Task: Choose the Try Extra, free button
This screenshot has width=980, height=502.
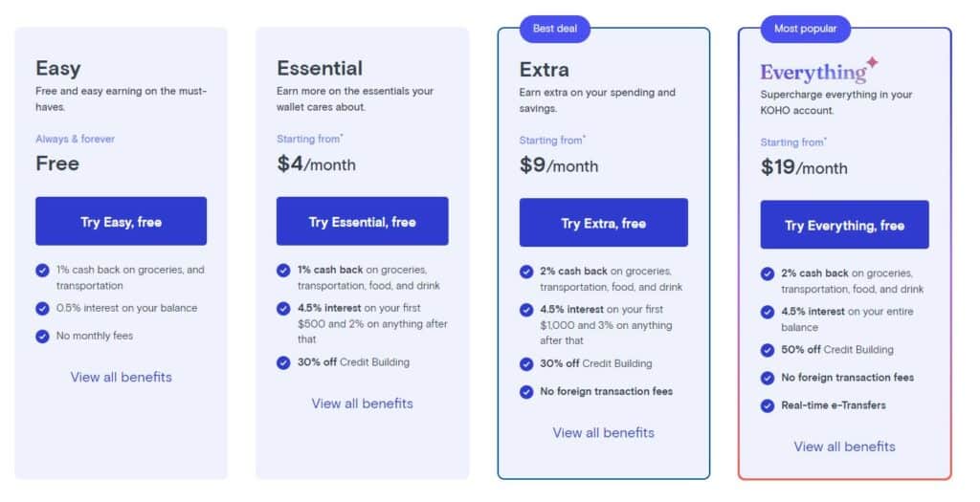Action: [x=603, y=222]
